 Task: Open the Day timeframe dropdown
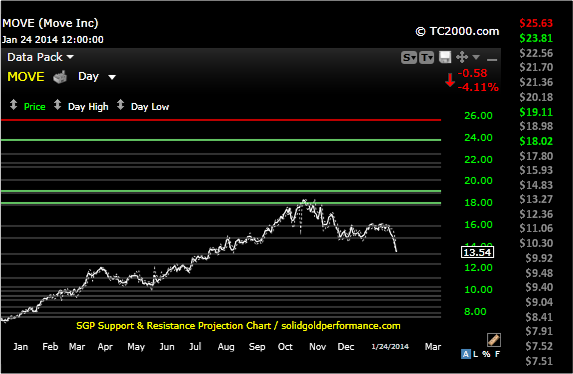(x=97, y=76)
